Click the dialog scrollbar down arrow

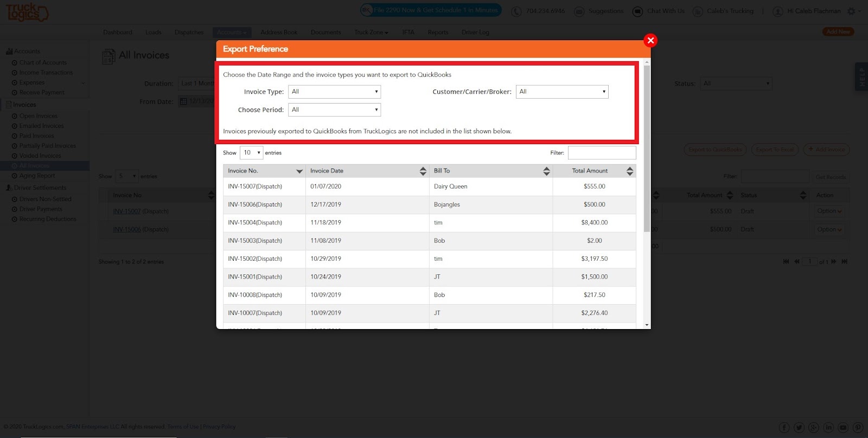click(x=647, y=325)
